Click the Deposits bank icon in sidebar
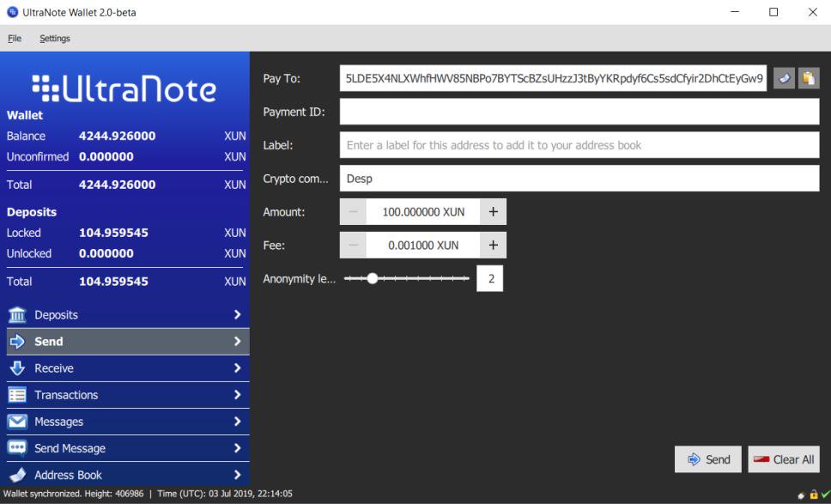Image resolution: width=831 pixels, height=504 pixels. (x=17, y=315)
